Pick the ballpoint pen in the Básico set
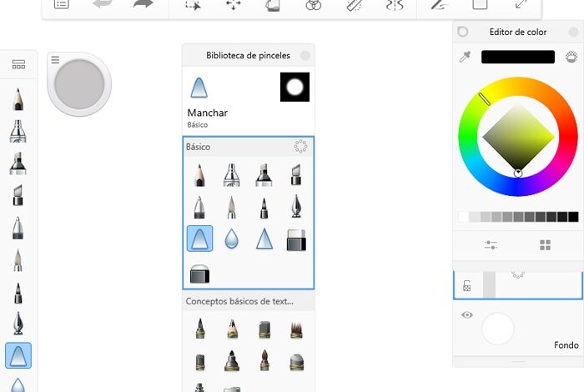Image resolution: width=584 pixels, height=392 pixels. click(199, 207)
